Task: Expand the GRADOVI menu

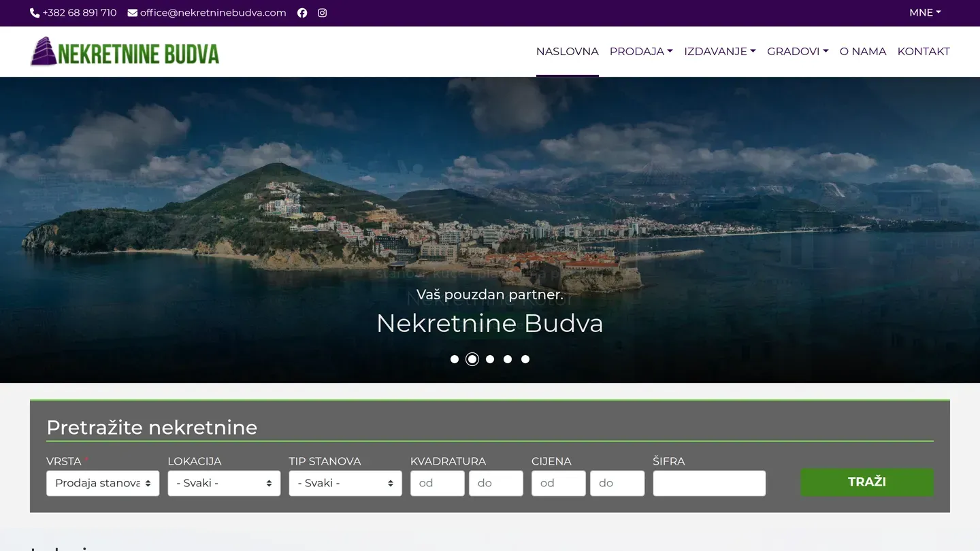Action: point(798,52)
